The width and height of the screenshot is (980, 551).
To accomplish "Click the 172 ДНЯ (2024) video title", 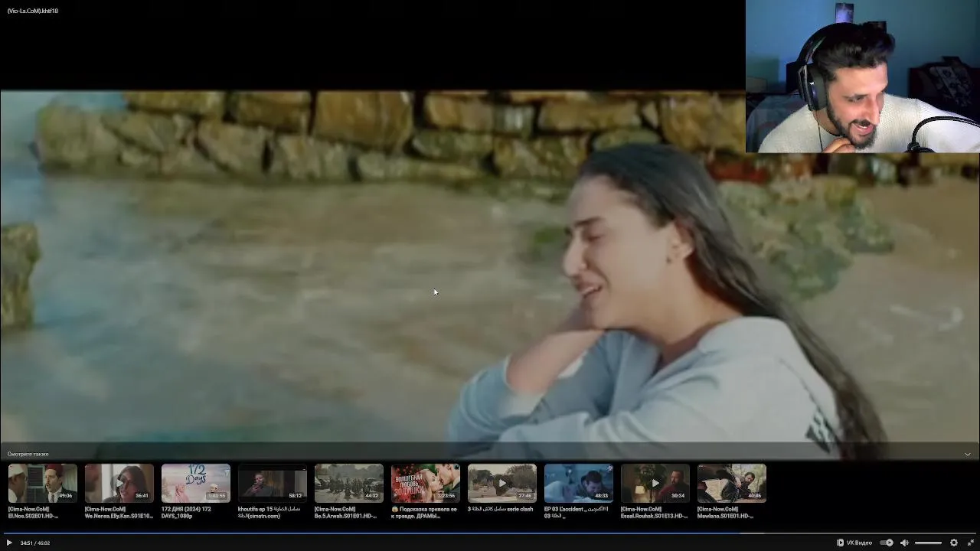I will coord(187,512).
